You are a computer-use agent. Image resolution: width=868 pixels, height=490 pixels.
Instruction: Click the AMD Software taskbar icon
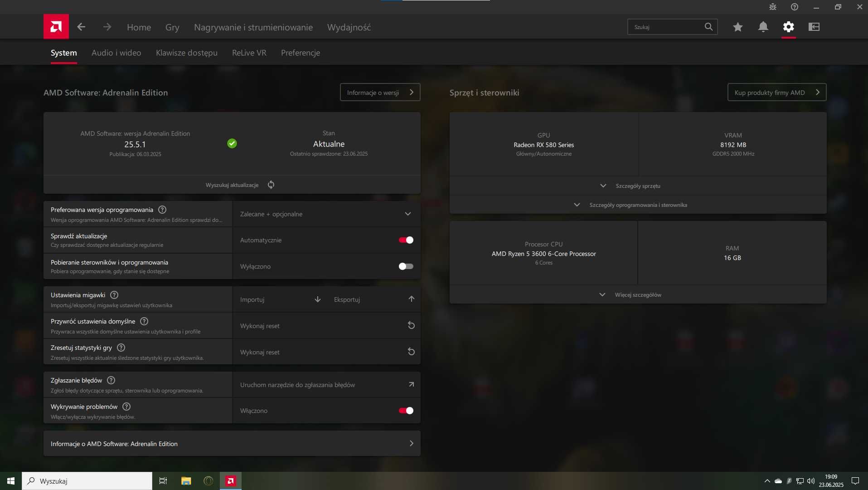click(x=230, y=481)
